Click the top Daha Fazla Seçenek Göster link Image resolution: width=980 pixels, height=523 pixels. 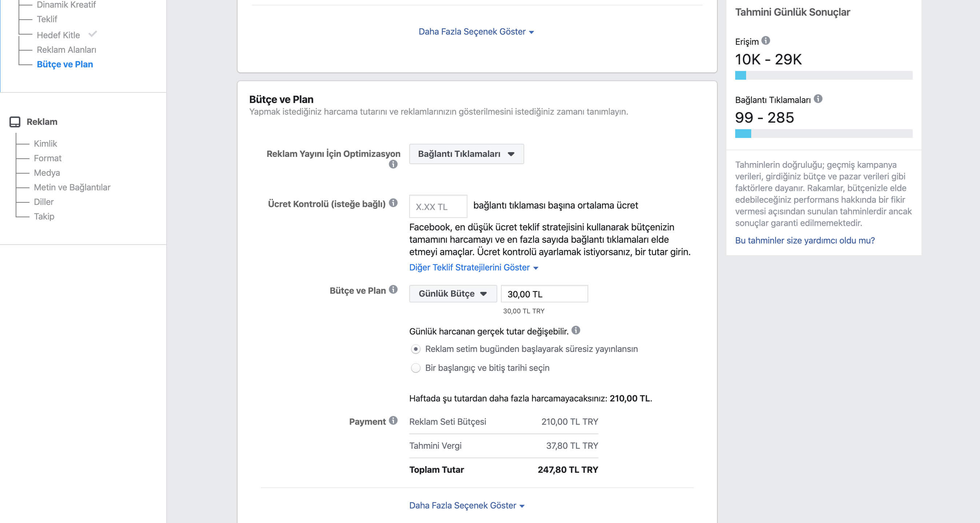click(475, 32)
